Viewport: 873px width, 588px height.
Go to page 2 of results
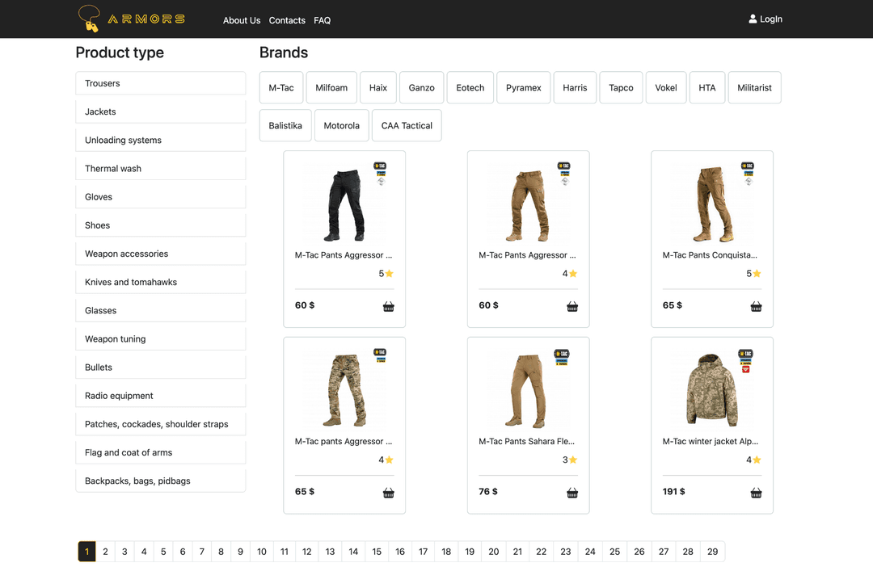tap(105, 552)
